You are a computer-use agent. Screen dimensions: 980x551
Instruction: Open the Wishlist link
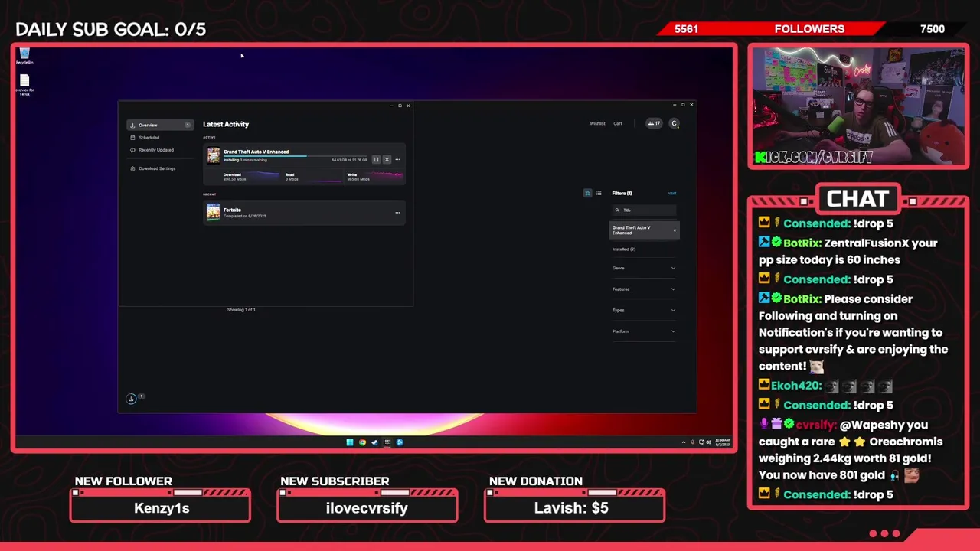coord(597,123)
